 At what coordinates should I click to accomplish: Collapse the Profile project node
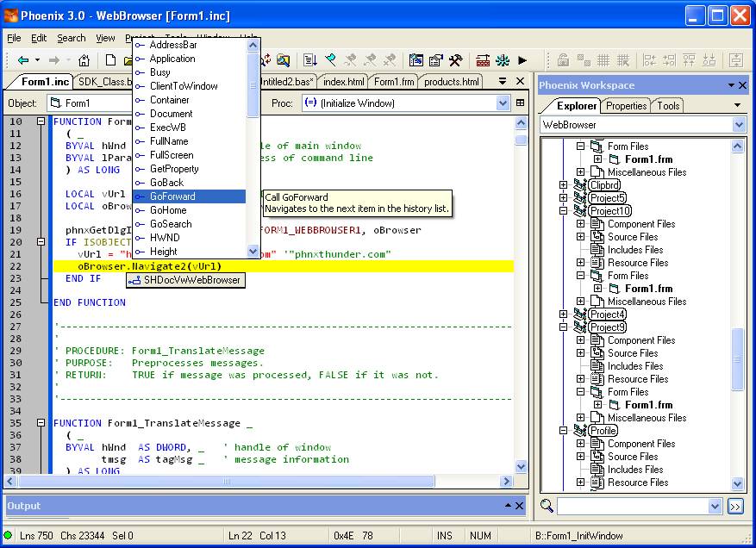(563, 431)
